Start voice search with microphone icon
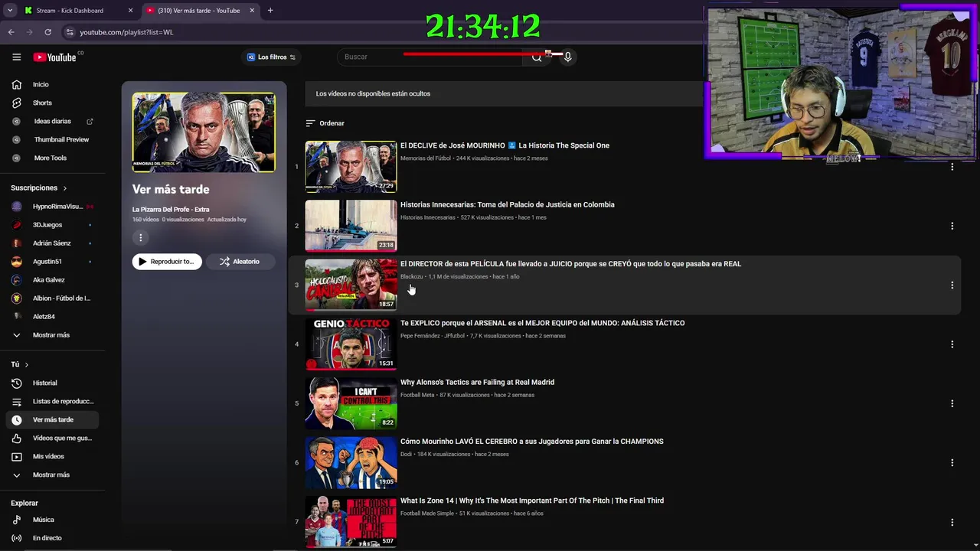980x551 pixels. 567,57
